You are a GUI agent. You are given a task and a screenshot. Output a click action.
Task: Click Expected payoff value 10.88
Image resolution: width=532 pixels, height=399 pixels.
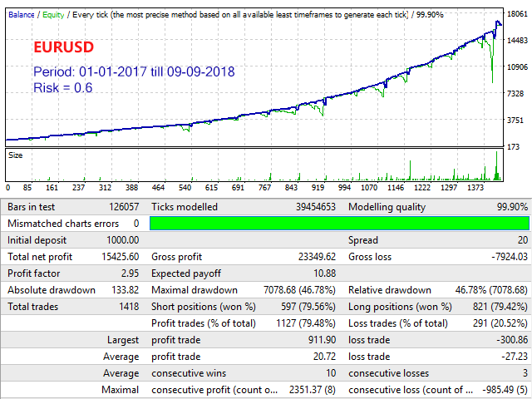(325, 273)
